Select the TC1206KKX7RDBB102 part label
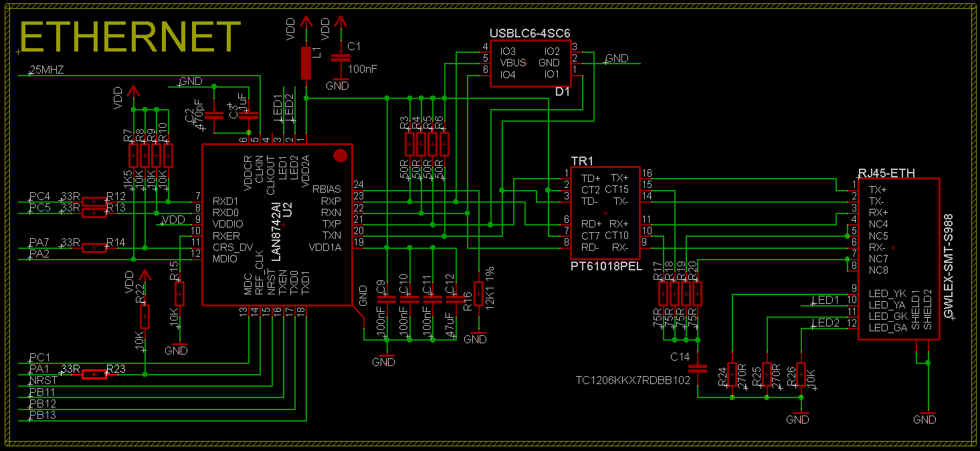The image size is (980, 451). click(x=632, y=380)
